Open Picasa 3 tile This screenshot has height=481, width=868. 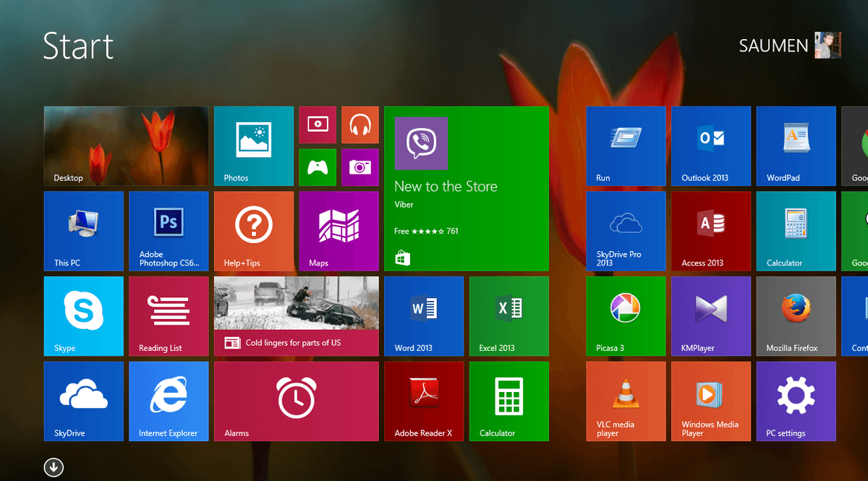tap(626, 316)
